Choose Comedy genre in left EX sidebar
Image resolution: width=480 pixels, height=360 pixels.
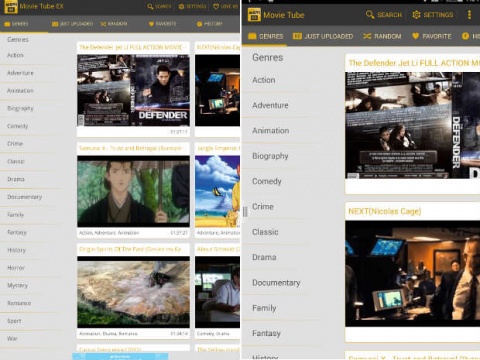(18, 126)
